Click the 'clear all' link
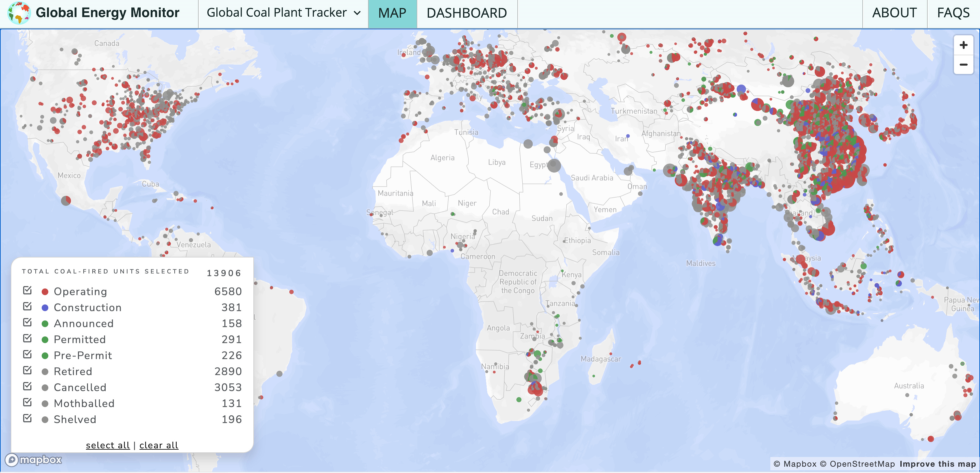 [159, 445]
